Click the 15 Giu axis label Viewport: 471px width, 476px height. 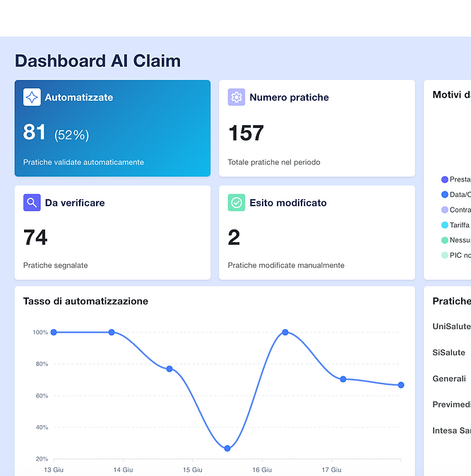click(192, 470)
